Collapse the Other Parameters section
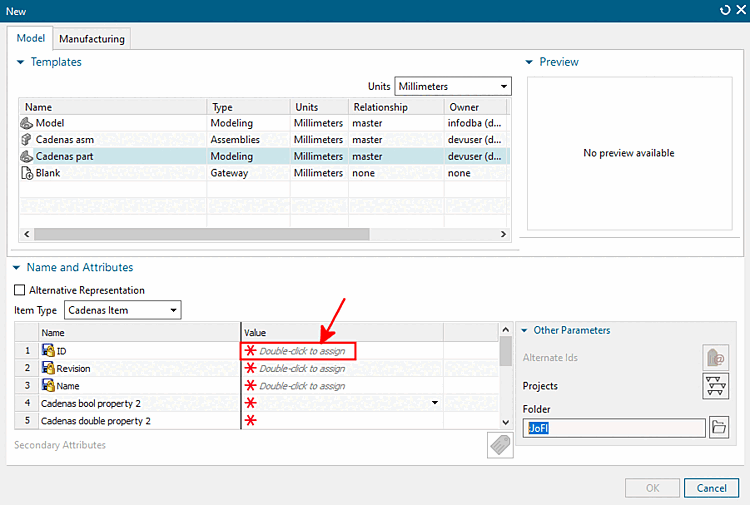The width and height of the screenshot is (750, 505). 524,330
